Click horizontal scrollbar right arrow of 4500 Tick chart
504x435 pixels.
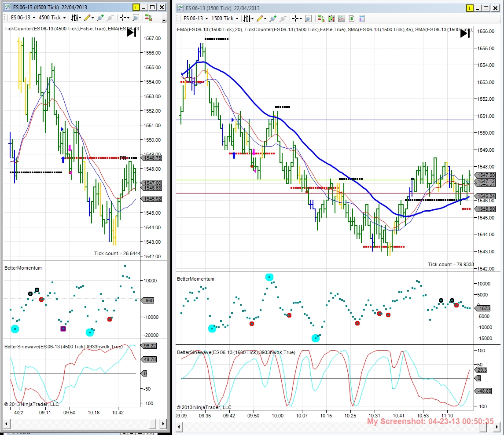point(163,424)
